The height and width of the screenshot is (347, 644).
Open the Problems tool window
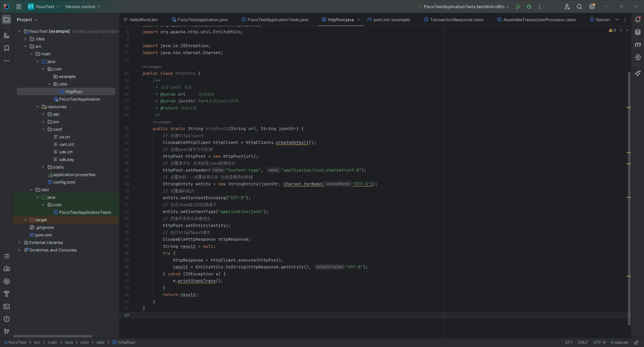pyautogui.click(x=7, y=319)
